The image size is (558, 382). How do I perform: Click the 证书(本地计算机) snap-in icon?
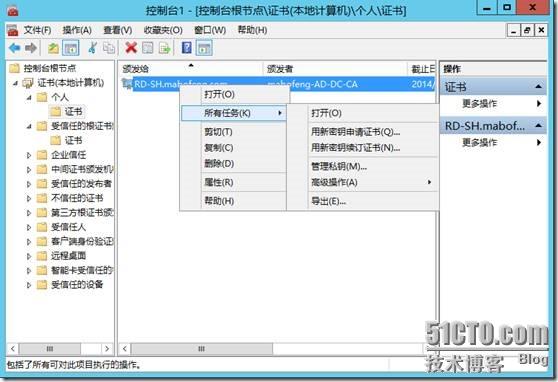tap(28, 83)
